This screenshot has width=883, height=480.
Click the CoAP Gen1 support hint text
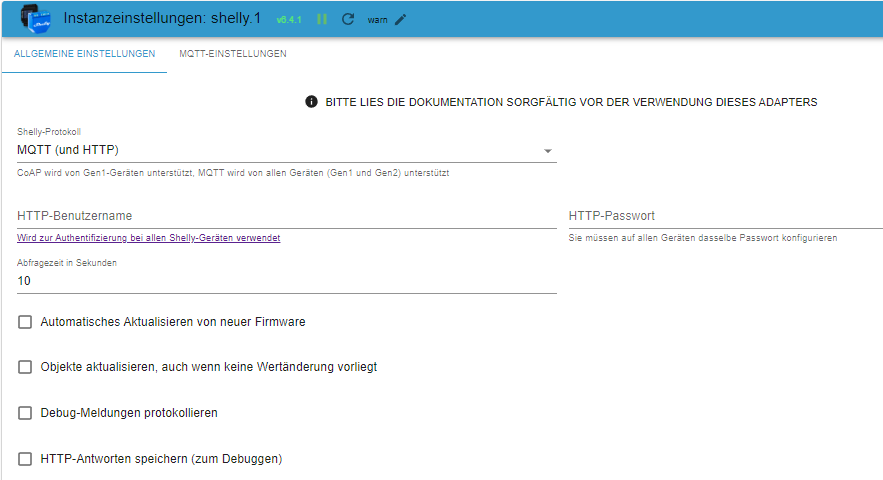(233, 173)
